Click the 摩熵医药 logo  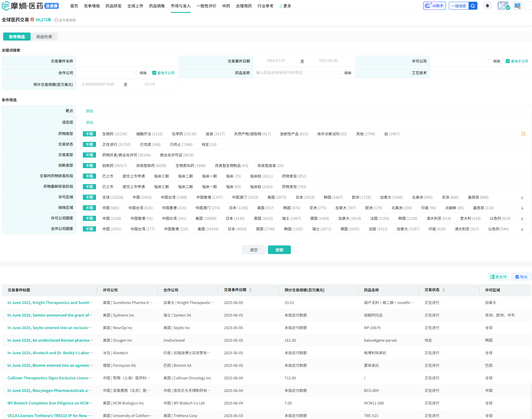pos(30,6)
